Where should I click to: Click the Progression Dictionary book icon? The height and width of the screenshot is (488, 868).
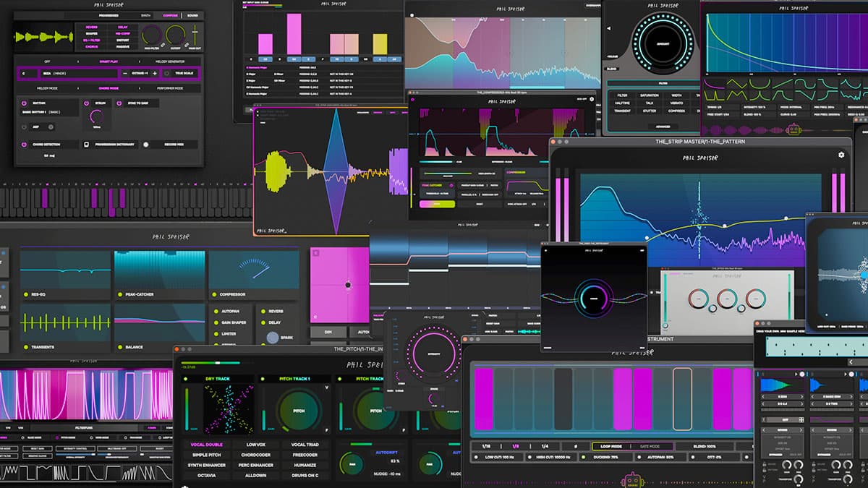(87, 145)
